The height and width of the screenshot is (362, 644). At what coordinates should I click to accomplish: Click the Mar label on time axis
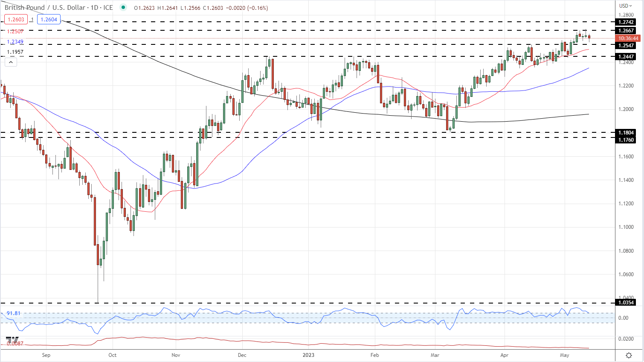click(x=435, y=355)
